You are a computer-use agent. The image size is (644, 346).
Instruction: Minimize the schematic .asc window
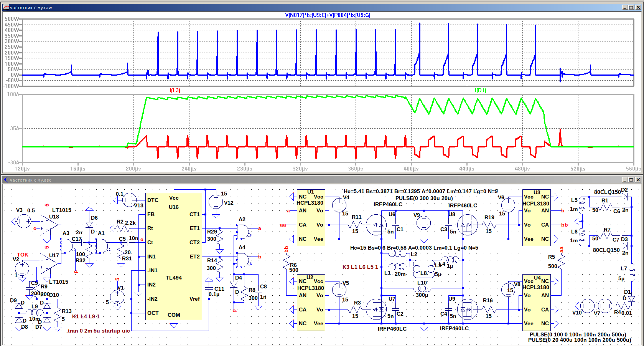624,180
